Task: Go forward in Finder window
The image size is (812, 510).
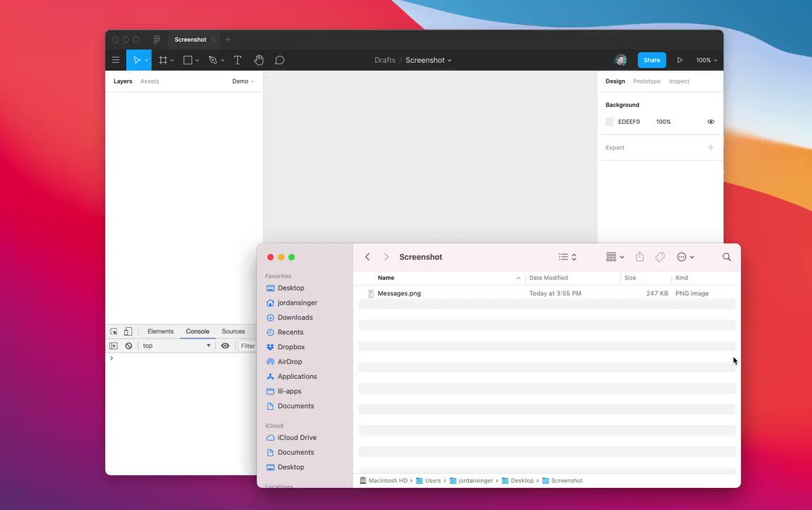Action: click(x=385, y=257)
